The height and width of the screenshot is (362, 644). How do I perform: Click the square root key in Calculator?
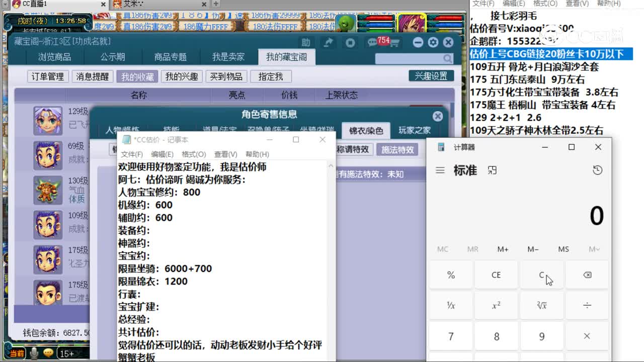coord(542,306)
